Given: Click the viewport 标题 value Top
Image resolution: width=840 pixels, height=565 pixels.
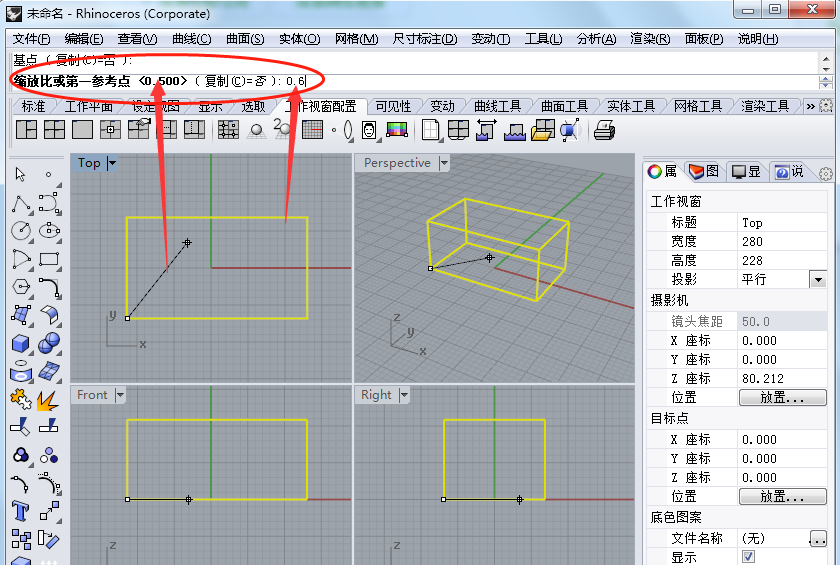Looking at the screenshot, I should [782, 222].
